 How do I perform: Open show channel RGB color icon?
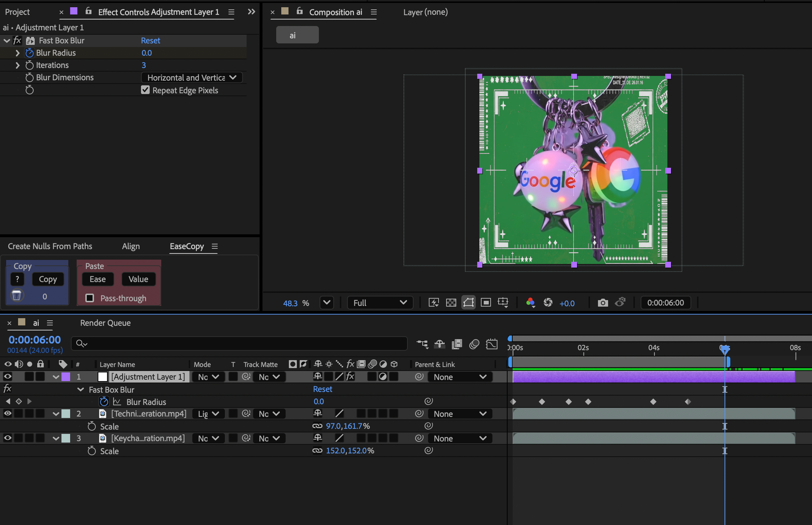coord(530,303)
